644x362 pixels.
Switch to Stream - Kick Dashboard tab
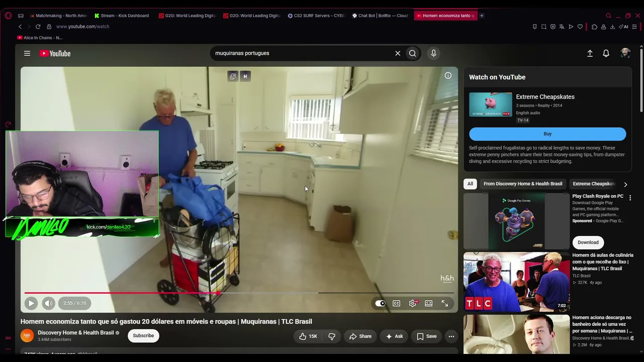(x=122, y=16)
